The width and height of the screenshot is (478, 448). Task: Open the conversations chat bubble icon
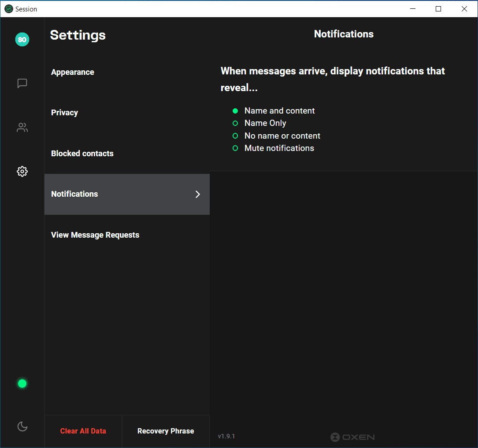click(22, 83)
